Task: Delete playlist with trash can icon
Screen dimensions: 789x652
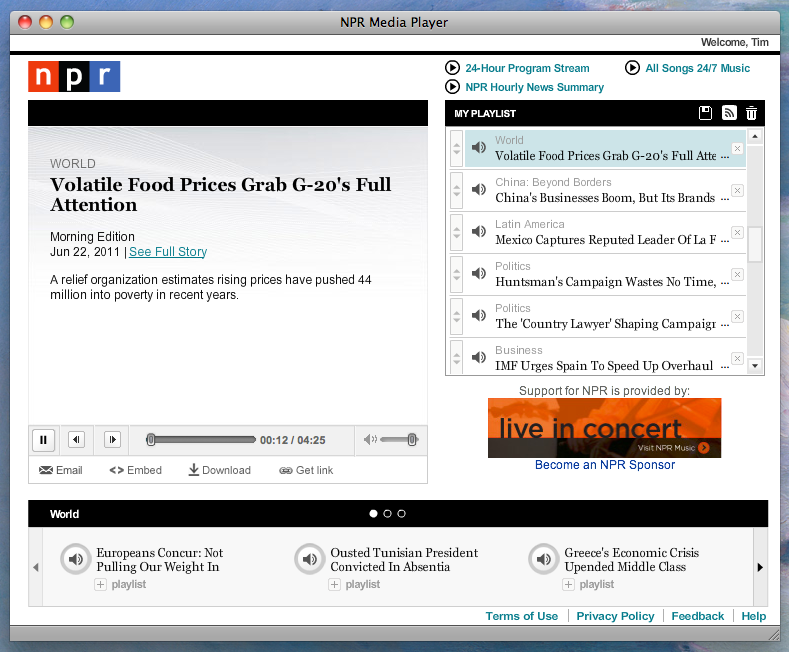Action: coord(752,114)
